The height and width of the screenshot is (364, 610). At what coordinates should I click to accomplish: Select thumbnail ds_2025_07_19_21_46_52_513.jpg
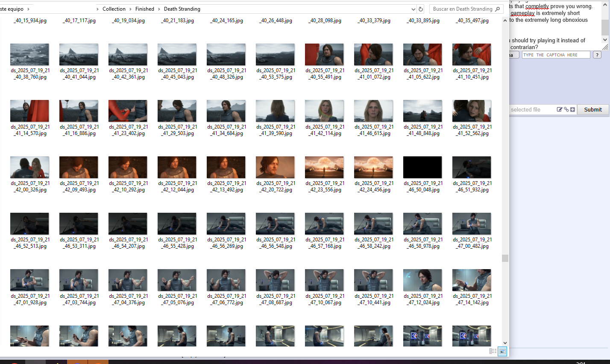click(x=29, y=224)
